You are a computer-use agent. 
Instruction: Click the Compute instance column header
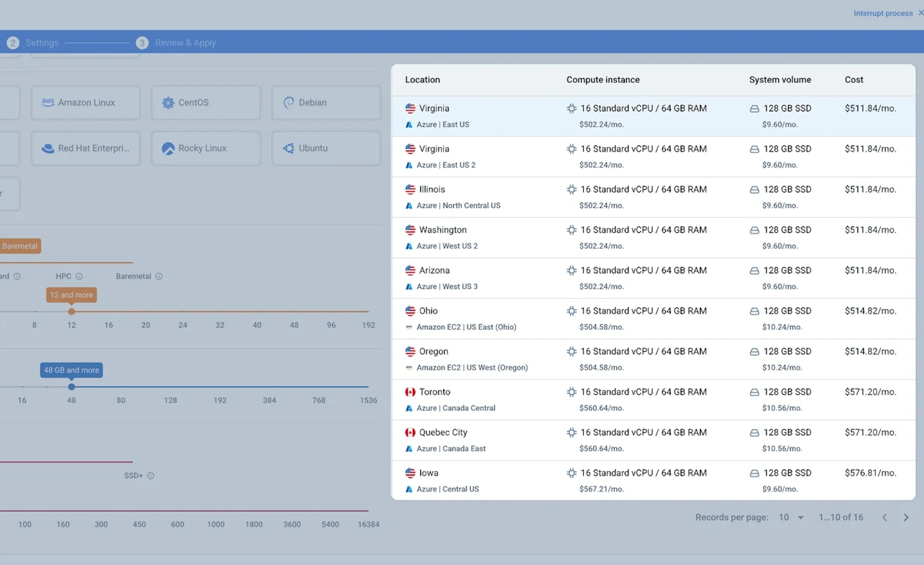click(x=603, y=80)
